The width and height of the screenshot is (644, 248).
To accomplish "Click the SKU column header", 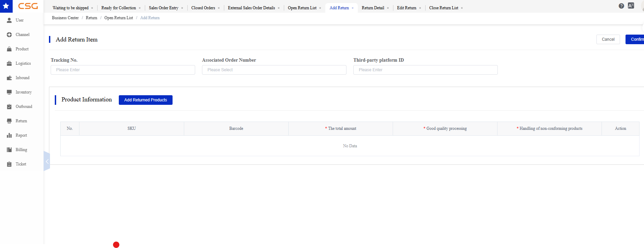I will (132, 128).
